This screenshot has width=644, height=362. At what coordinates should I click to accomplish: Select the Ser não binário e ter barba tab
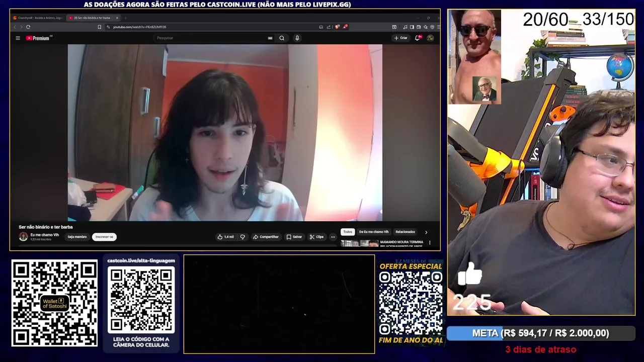pos(92,18)
